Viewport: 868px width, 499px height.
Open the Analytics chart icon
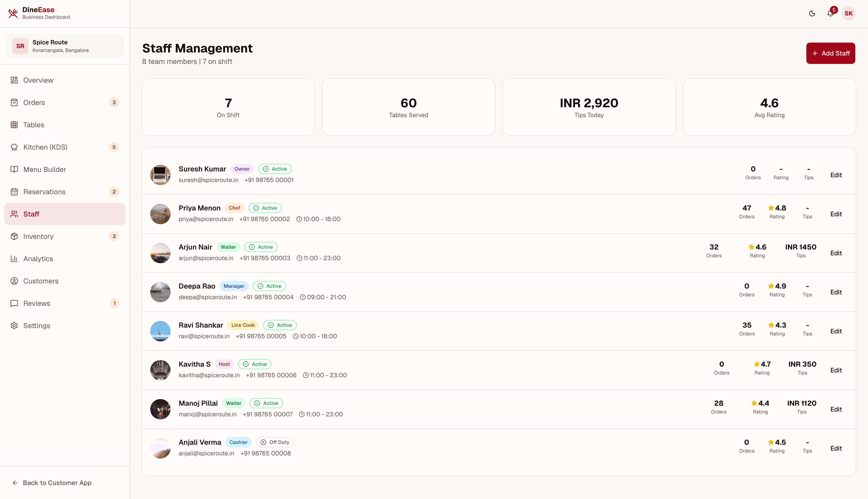click(14, 258)
